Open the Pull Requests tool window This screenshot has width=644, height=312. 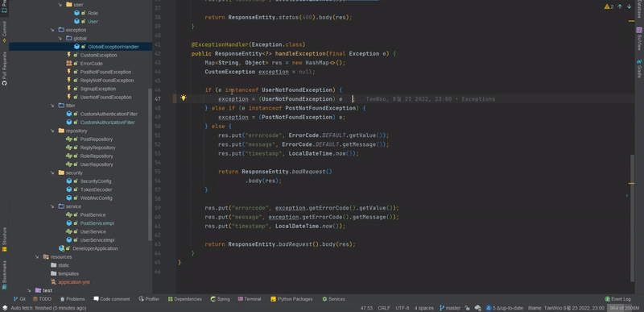coord(4,69)
